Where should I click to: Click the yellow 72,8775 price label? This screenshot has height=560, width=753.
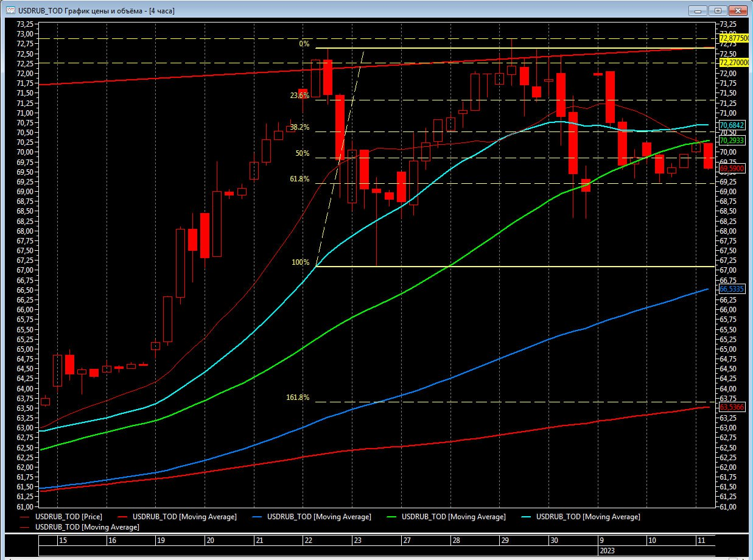point(733,38)
